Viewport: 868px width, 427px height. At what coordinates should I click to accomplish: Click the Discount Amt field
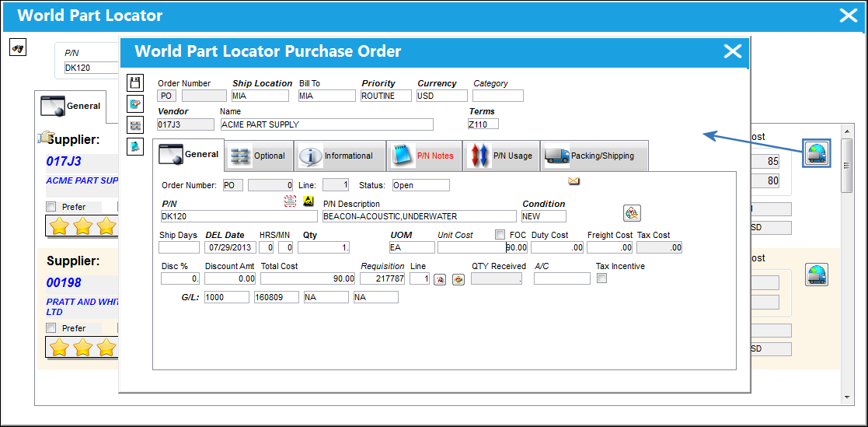point(230,278)
